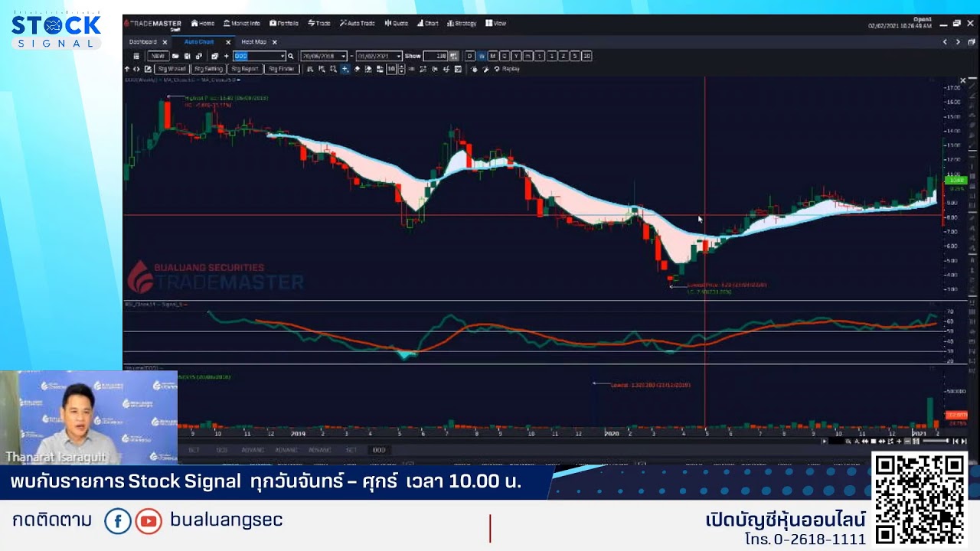Click the Stg Setting button
Image resolution: width=980 pixels, height=551 pixels.
tap(208, 69)
